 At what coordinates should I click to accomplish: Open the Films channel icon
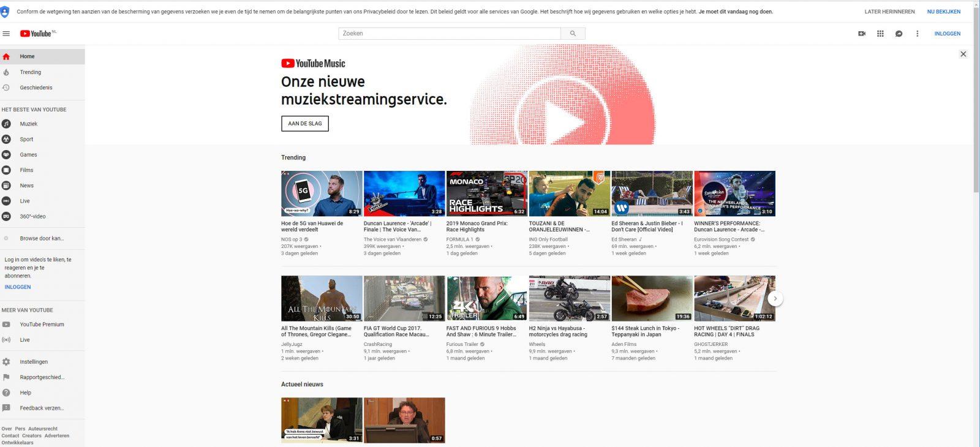tap(6, 170)
